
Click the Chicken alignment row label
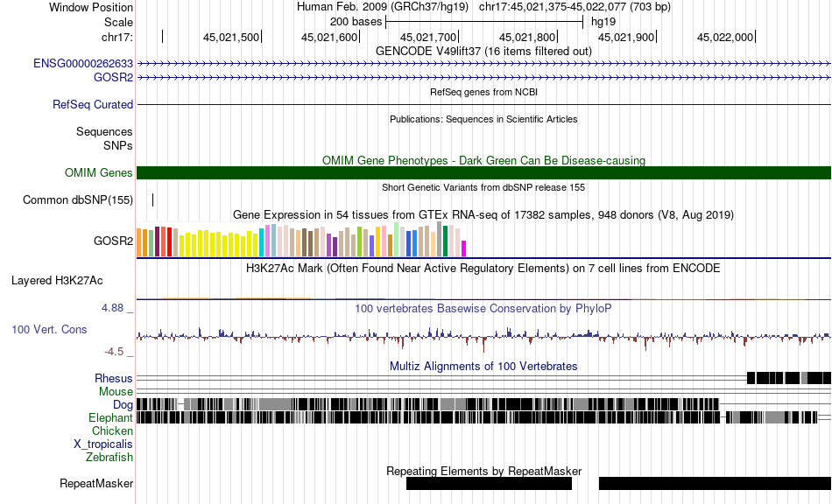[112, 430]
